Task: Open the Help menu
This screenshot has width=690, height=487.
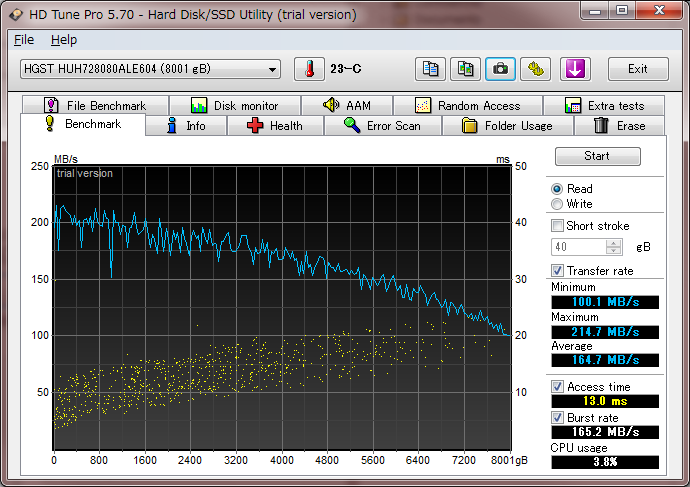Action: (x=63, y=40)
